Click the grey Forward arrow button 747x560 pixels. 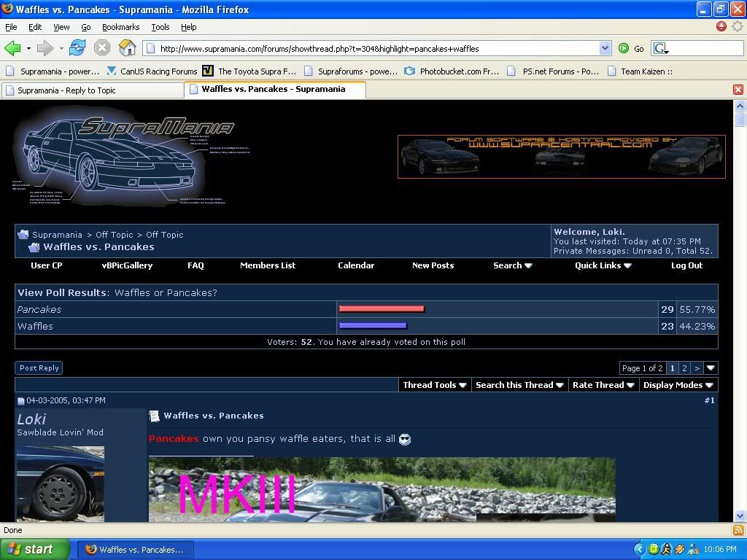[x=44, y=48]
